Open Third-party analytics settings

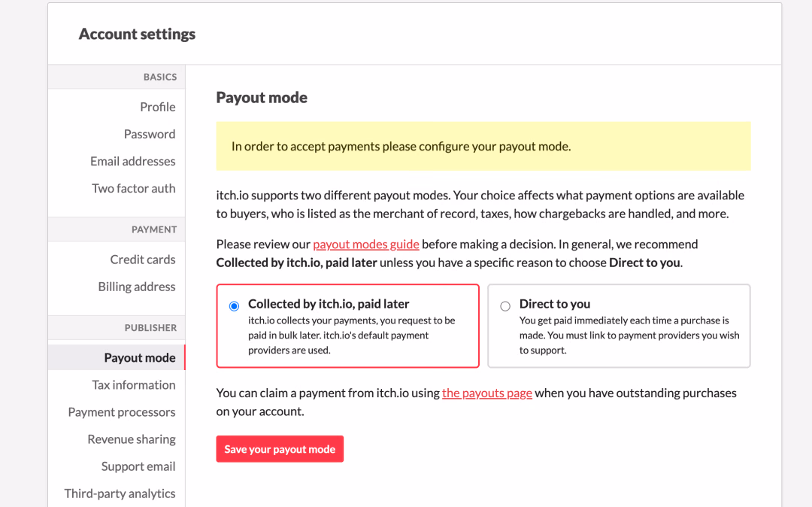click(120, 493)
